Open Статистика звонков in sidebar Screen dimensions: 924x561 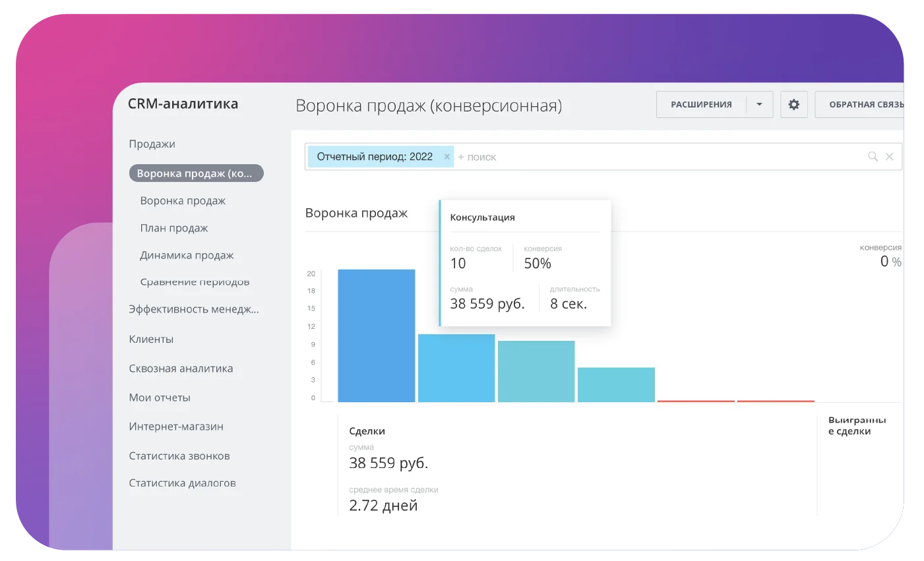click(x=179, y=456)
